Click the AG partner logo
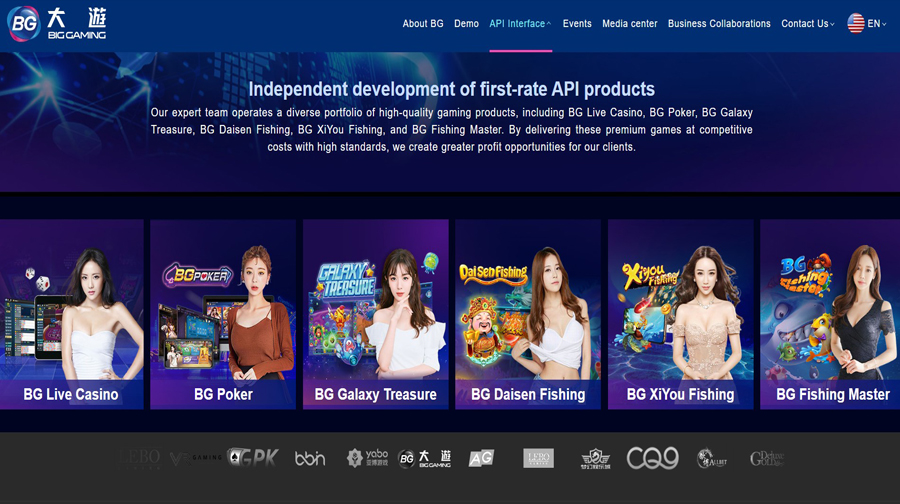900x504 pixels. coord(481,458)
